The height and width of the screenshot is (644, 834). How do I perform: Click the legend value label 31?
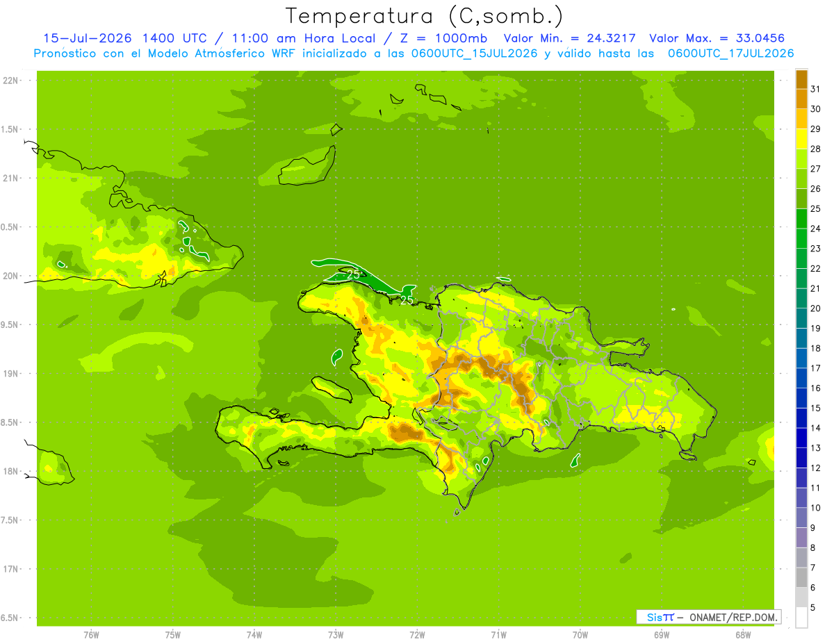tap(816, 89)
